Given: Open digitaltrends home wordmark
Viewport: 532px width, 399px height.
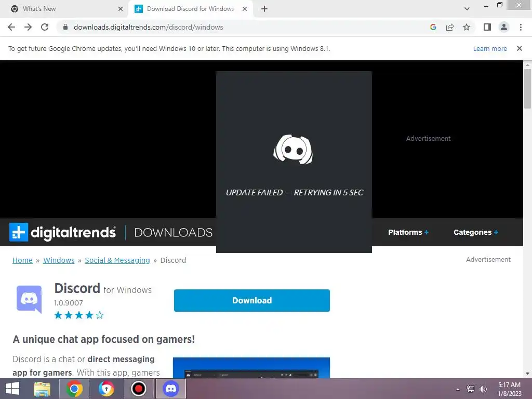Looking at the screenshot, I should point(73,232).
